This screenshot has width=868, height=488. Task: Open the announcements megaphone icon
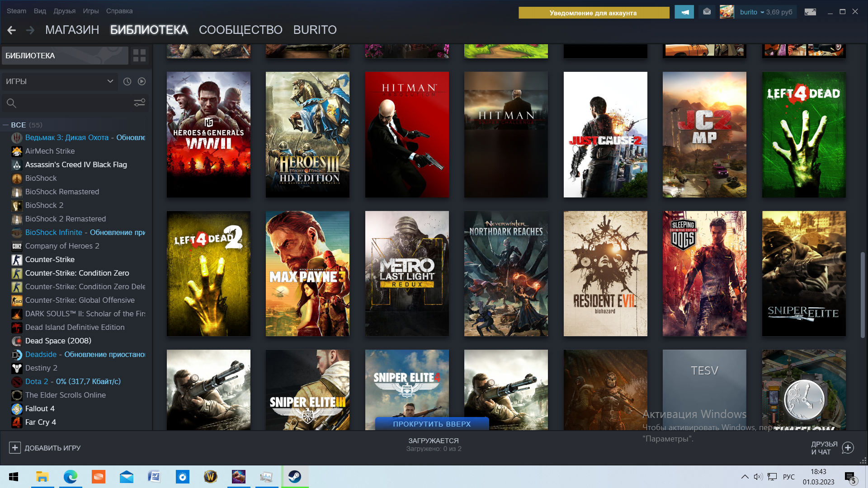[684, 12]
